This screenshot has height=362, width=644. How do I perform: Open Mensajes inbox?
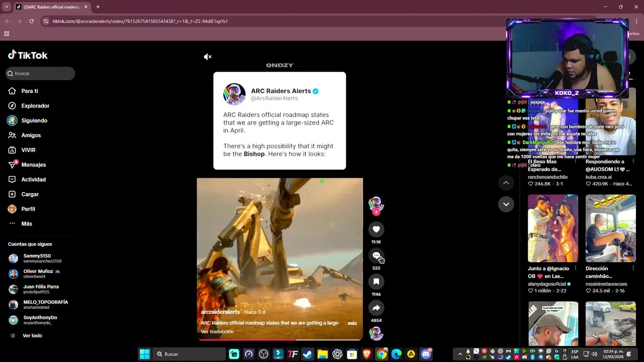33,165
